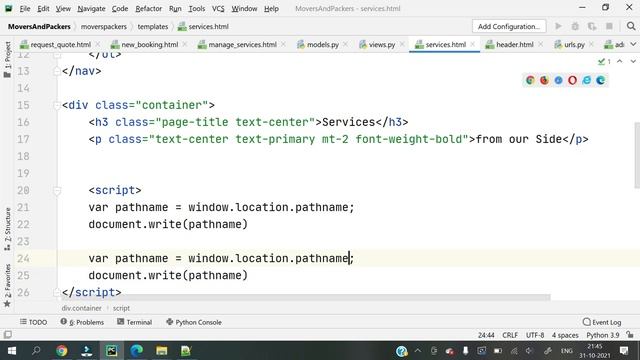Image resolution: width=640 pixels, height=360 pixels.
Task: Show hidden editor tabs dropdown
Action: [x=633, y=44]
